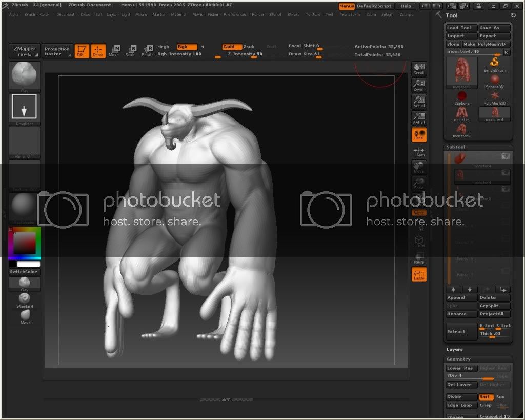Click the padlock icon in the title bar
This screenshot has width=525, height=420.
click(479, 6)
